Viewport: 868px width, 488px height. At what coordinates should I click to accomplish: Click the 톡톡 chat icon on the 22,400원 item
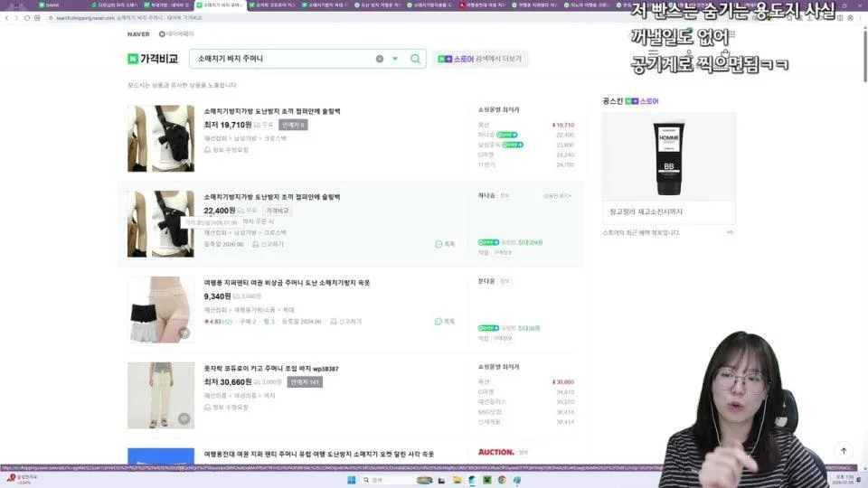(445, 244)
